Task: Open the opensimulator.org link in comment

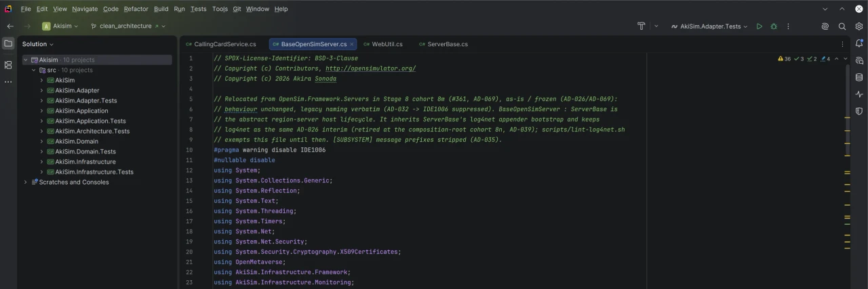Action: [370, 69]
